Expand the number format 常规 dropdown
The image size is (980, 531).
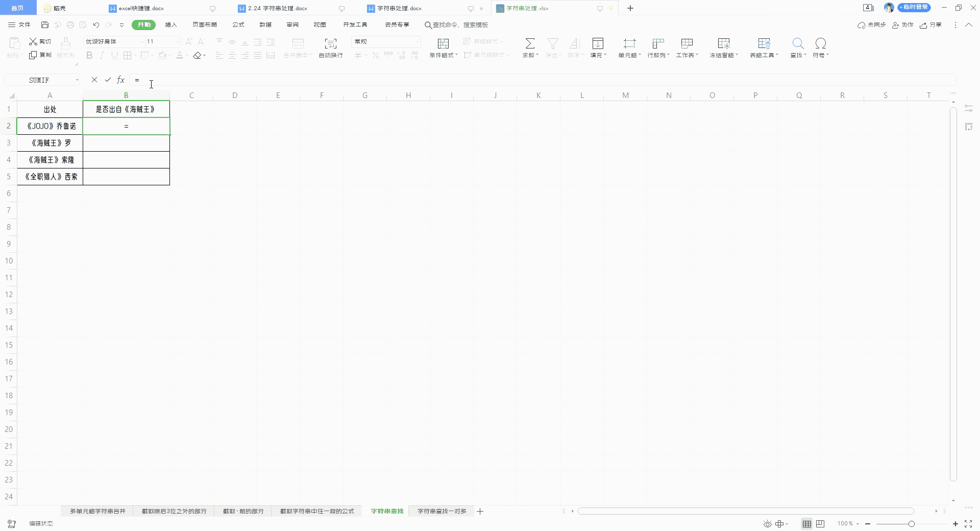[417, 42]
